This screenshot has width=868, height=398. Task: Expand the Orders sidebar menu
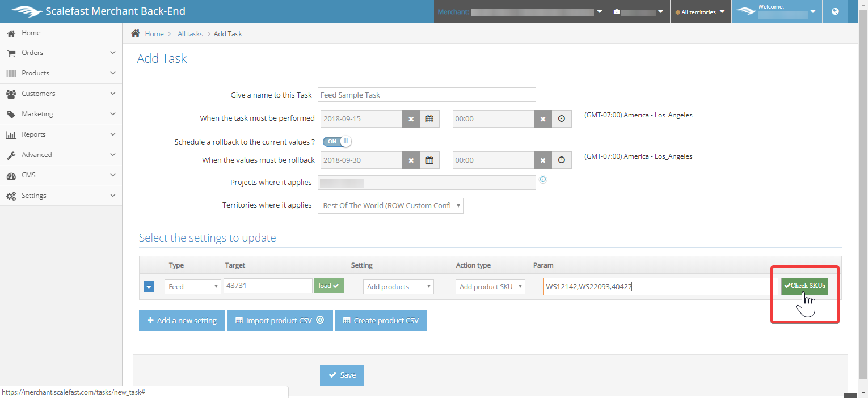pos(61,53)
